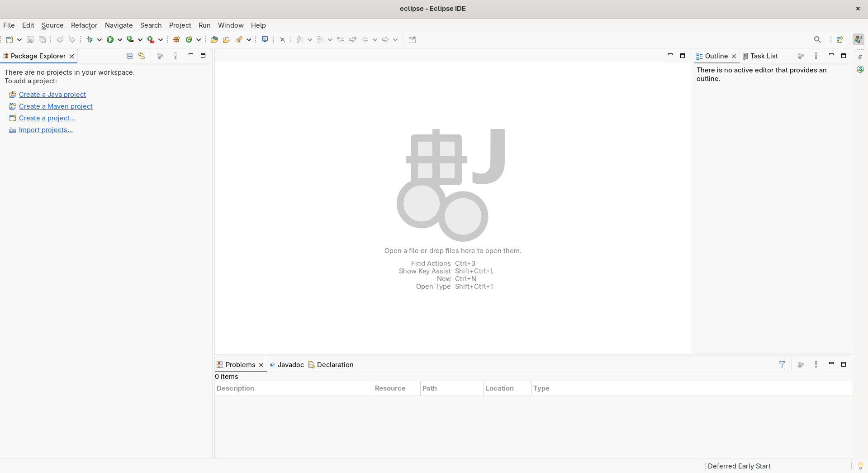868x473 pixels.
Task: Toggle Focus on Active Task in Outline
Action: (x=801, y=56)
